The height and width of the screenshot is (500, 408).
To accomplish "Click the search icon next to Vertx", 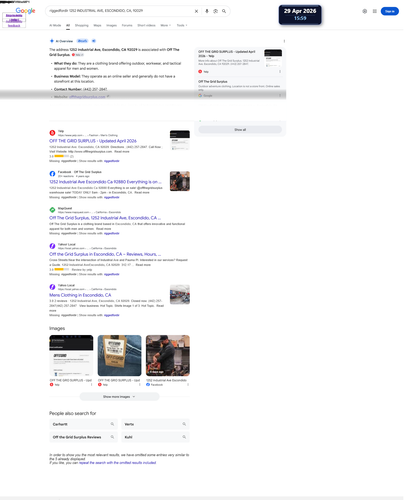I will click(x=184, y=424).
